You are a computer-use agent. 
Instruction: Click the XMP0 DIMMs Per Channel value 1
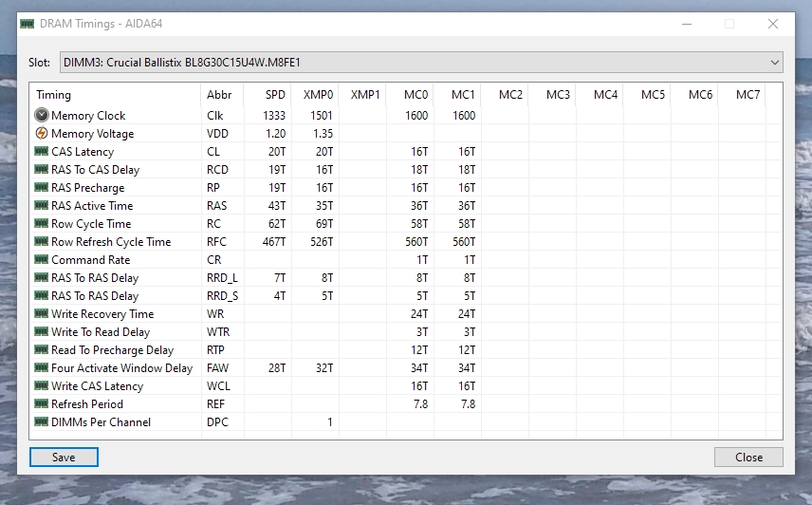coord(330,422)
